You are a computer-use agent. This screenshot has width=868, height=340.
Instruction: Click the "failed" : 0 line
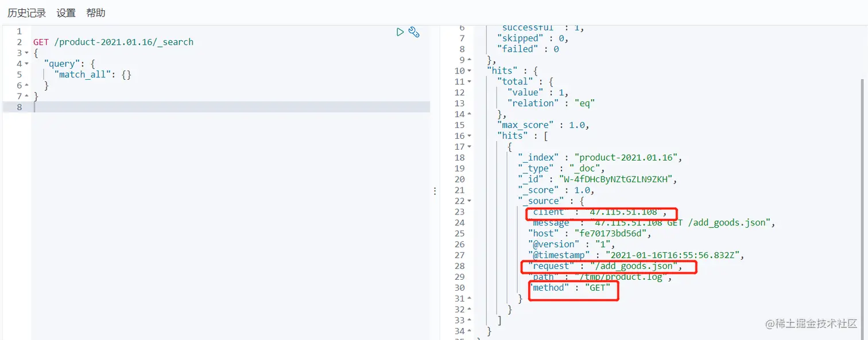(x=528, y=49)
